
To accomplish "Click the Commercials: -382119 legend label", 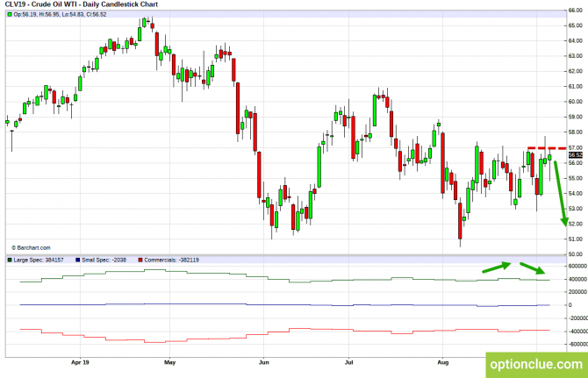I will (171, 260).
